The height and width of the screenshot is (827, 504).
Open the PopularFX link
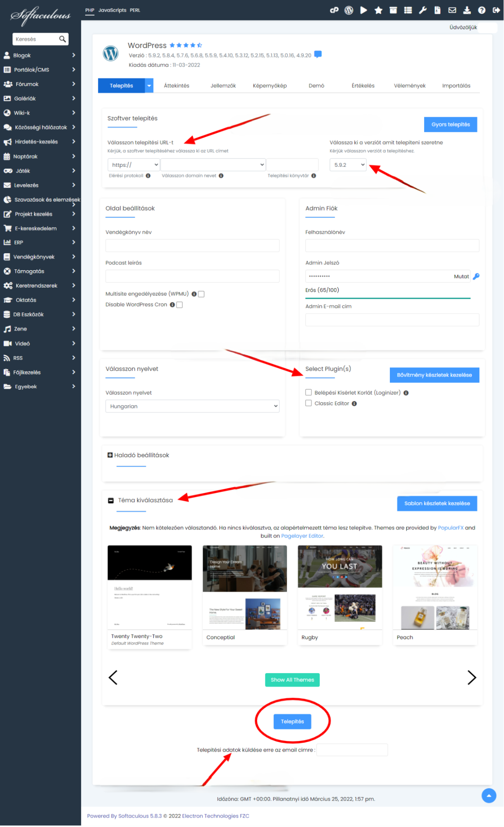451,528
